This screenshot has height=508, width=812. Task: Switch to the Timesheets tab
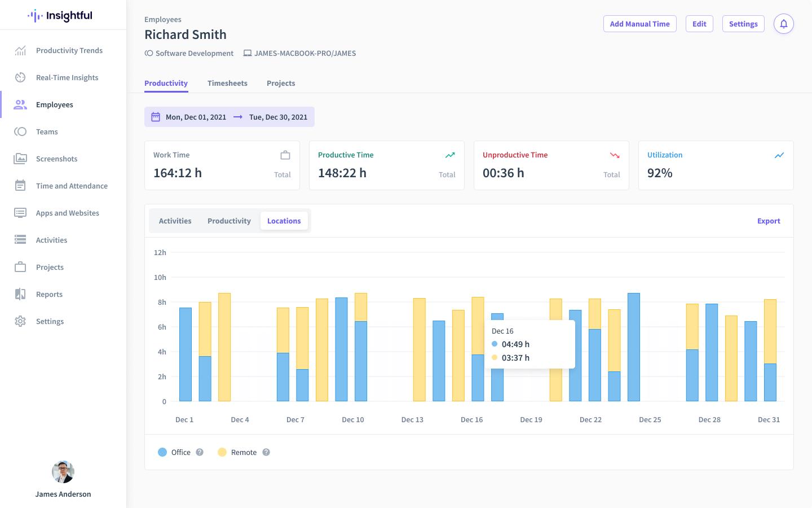[227, 83]
